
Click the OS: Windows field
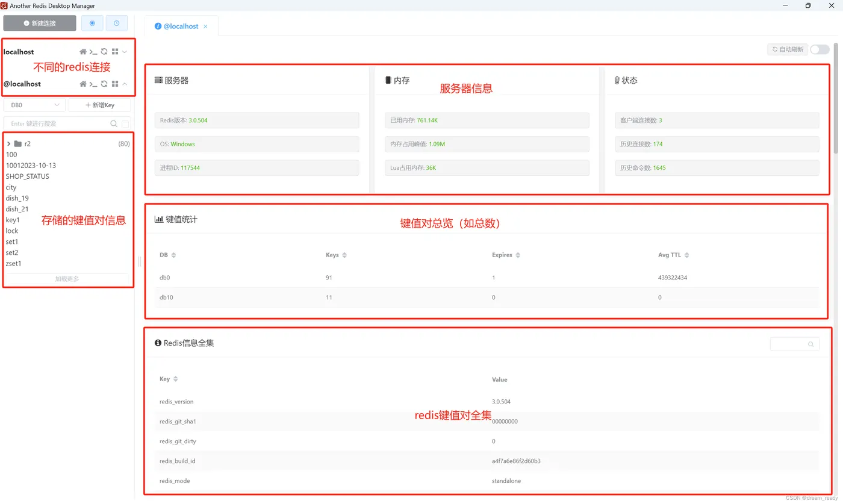coord(257,144)
